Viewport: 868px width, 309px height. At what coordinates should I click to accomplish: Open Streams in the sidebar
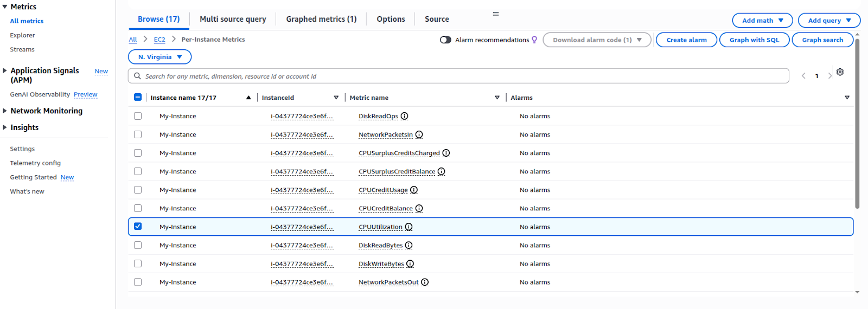pyautogui.click(x=22, y=49)
